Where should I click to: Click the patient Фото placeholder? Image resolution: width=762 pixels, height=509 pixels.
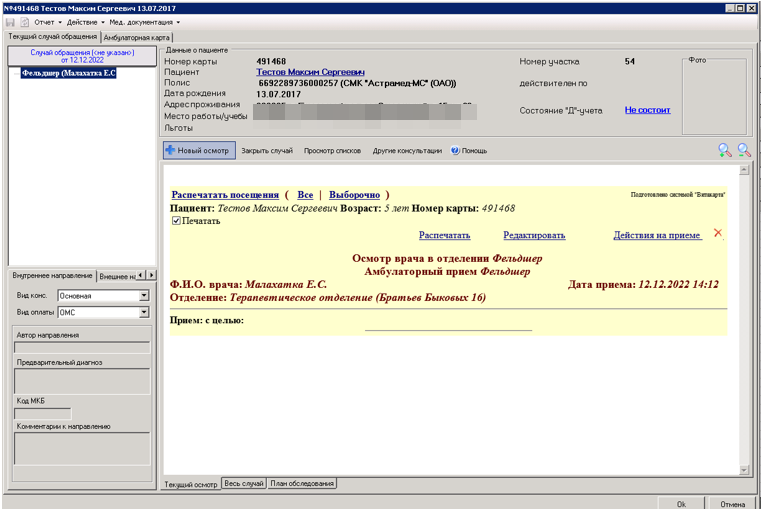tap(714, 97)
